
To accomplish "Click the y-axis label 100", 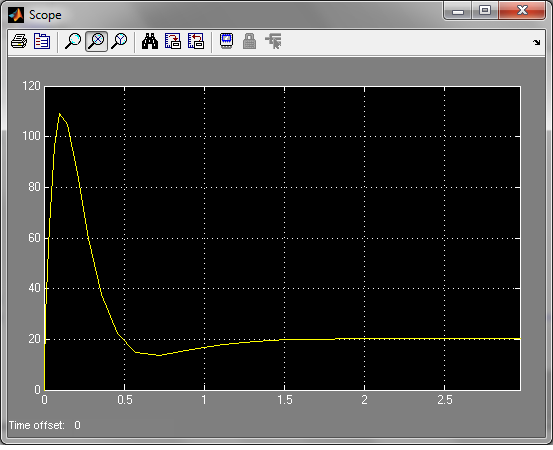I will [x=31, y=136].
